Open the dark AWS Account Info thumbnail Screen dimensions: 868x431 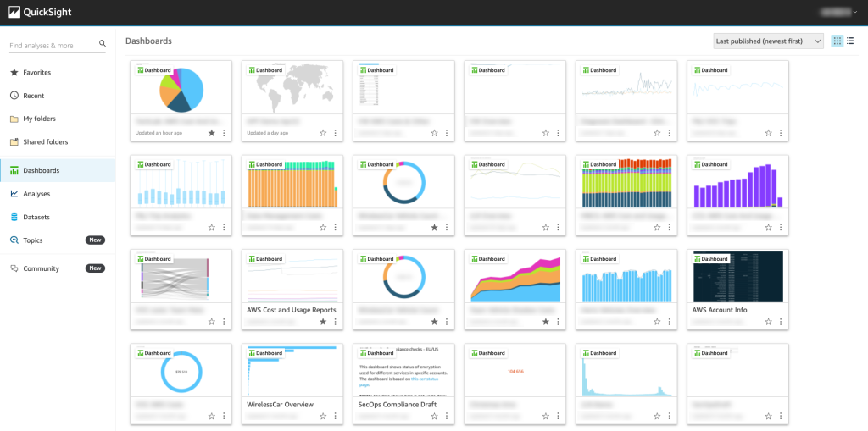738,276
